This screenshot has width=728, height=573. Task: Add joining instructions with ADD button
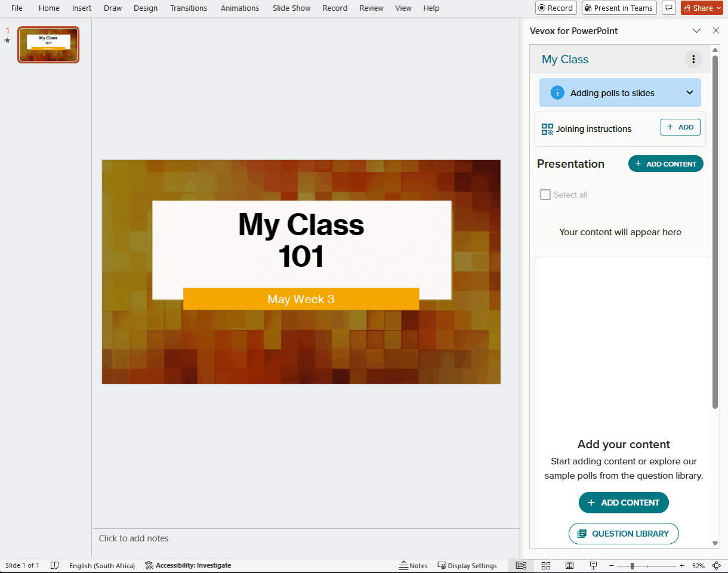click(x=680, y=127)
